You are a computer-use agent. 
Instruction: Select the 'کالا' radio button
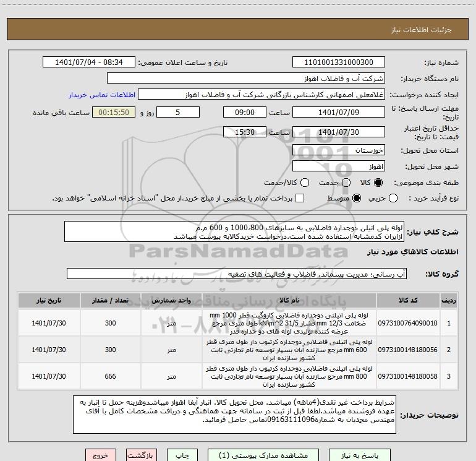click(x=379, y=183)
